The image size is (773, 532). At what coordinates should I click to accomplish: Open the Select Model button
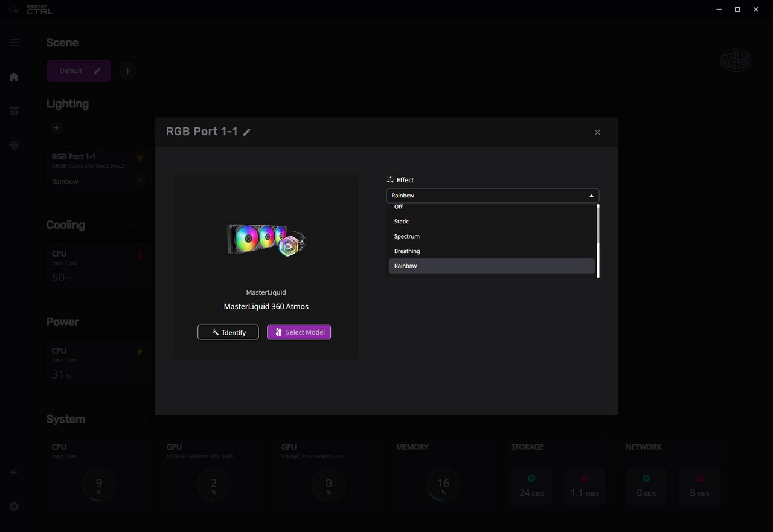(x=299, y=332)
